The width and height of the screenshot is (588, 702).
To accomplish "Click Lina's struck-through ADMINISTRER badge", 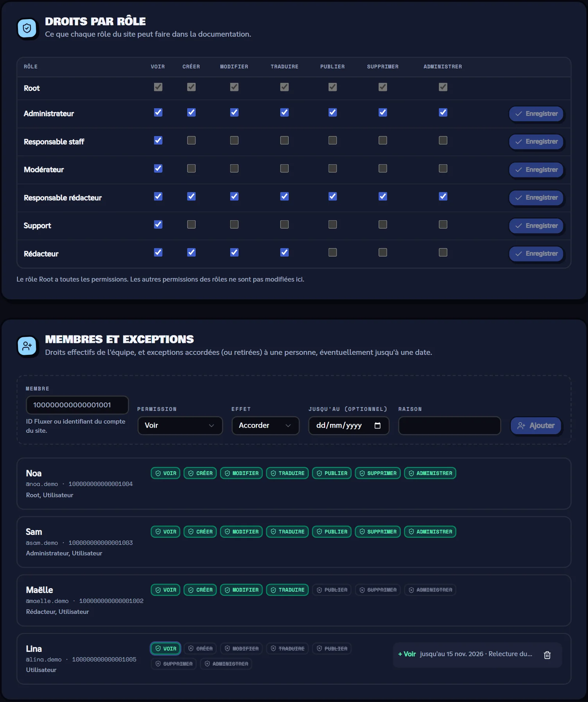I will click(x=226, y=664).
